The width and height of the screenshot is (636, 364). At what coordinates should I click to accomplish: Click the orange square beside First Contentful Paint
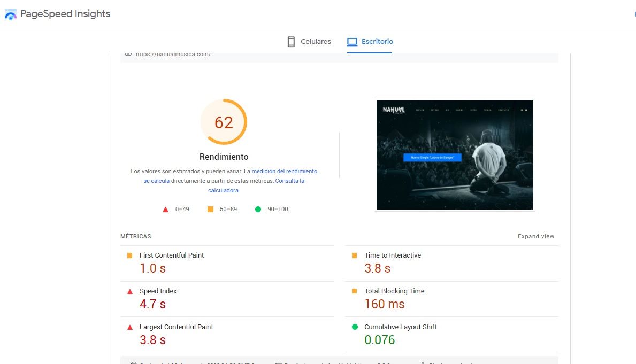coord(130,255)
